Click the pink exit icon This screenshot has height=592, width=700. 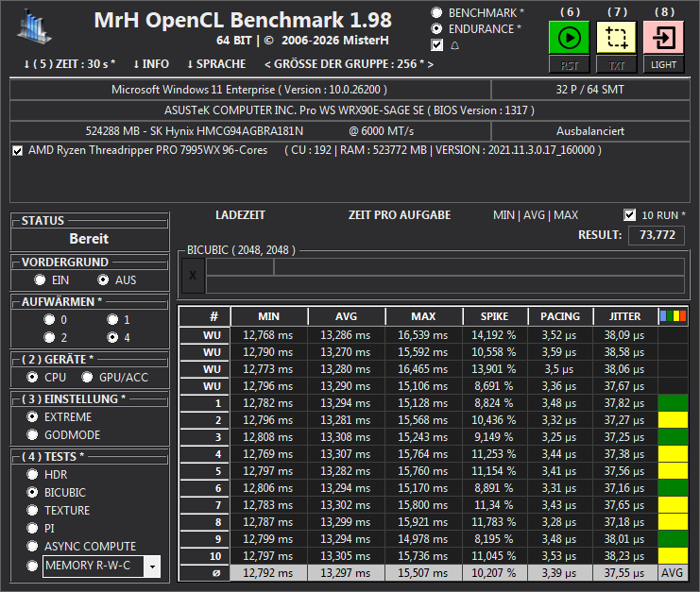point(663,38)
